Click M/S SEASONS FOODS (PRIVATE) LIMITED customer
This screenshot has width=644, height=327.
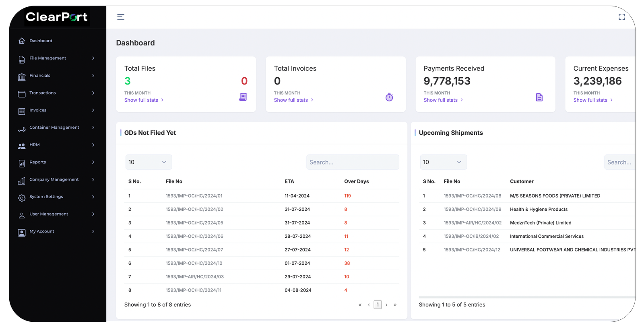pos(555,196)
